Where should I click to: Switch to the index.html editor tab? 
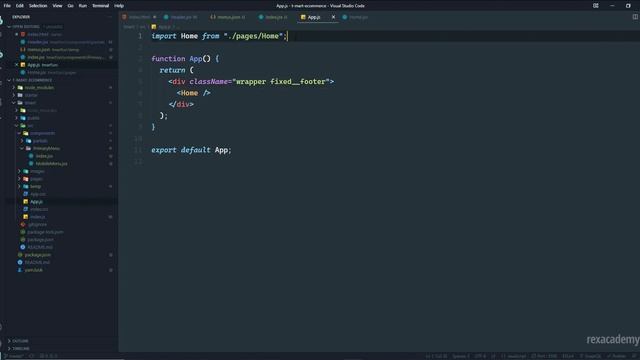(x=139, y=17)
